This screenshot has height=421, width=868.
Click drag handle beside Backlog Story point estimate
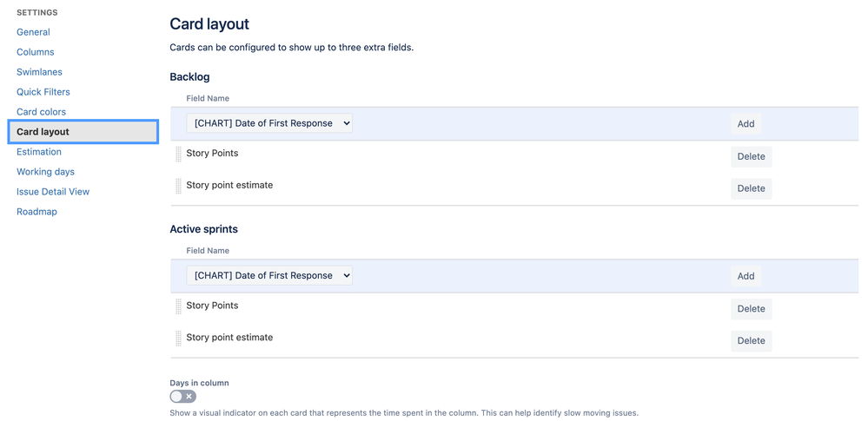[x=178, y=187]
